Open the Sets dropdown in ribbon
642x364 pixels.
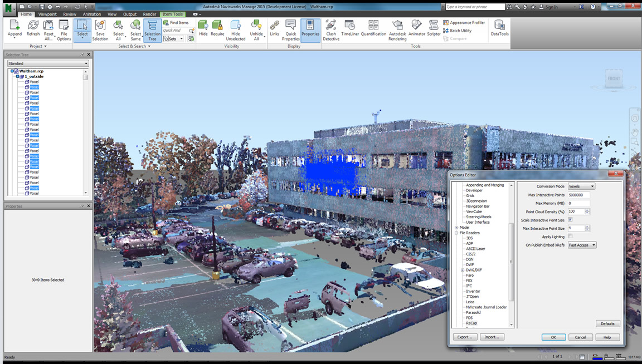[x=174, y=39]
